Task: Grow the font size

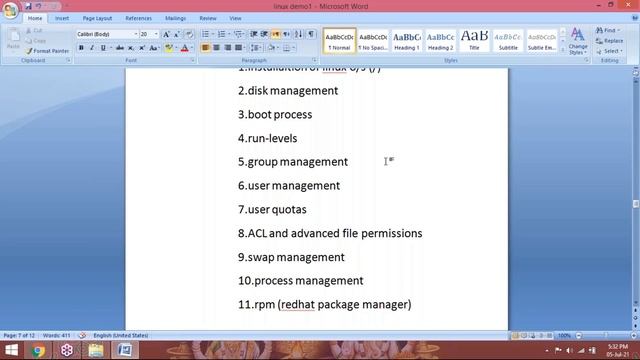Action: click(x=166, y=34)
